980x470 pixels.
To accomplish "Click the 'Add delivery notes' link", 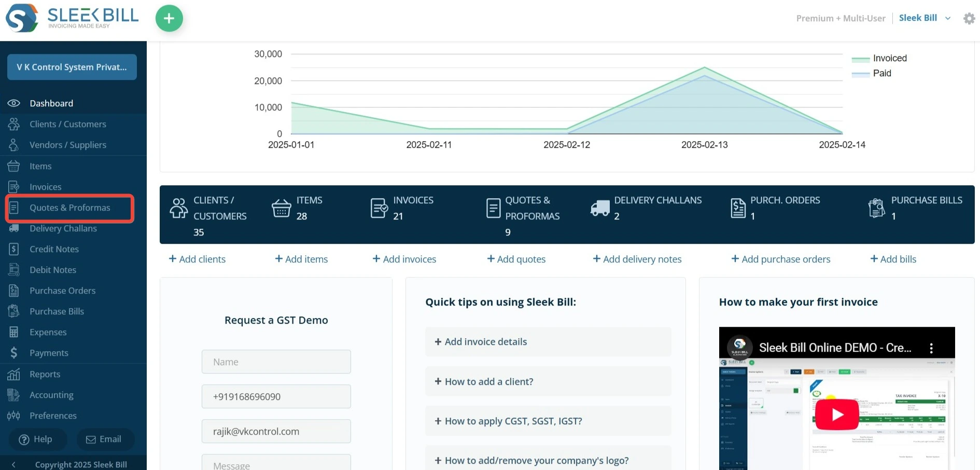I will point(637,259).
